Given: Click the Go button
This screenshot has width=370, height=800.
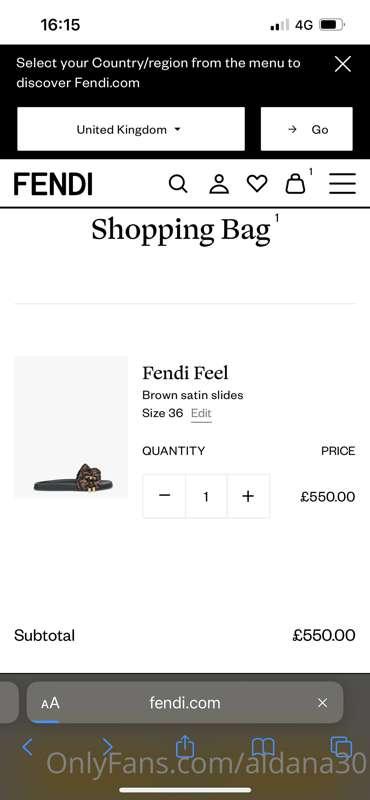Looking at the screenshot, I should click(306, 129).
